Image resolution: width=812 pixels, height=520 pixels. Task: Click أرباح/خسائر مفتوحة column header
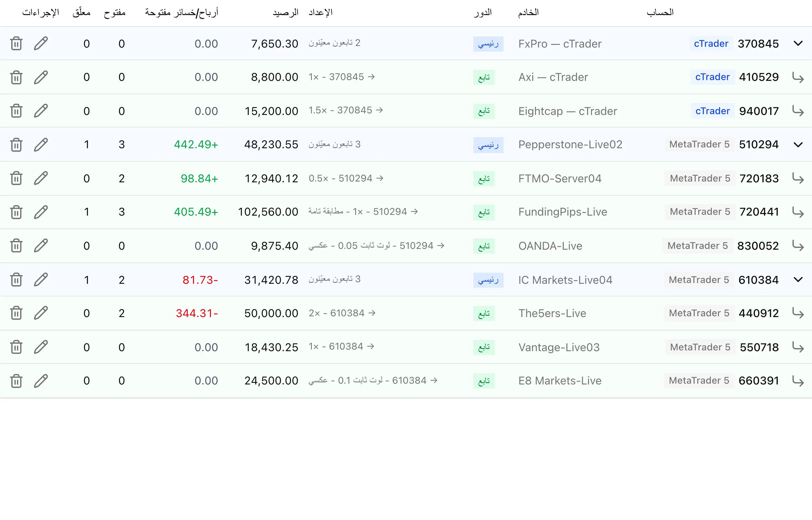[182, 12]
